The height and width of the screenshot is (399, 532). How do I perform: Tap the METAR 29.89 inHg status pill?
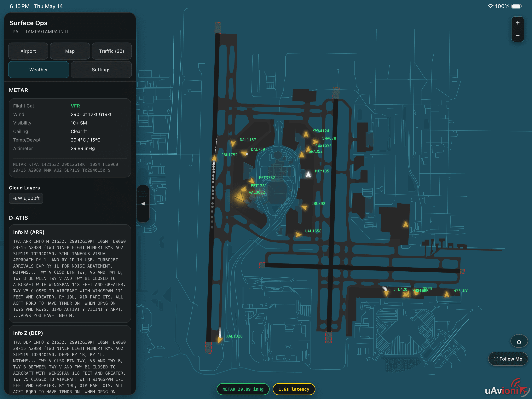pos(243,389)
